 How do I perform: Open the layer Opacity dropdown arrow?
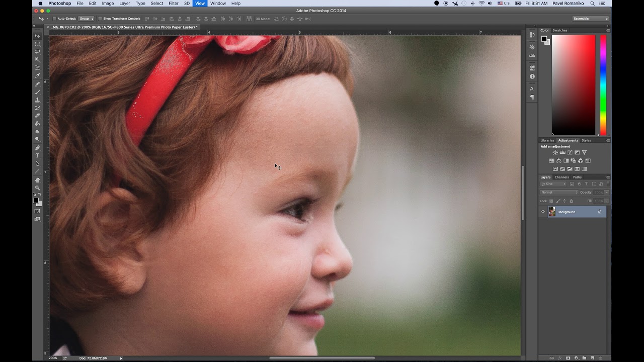(x=607, y=193)
